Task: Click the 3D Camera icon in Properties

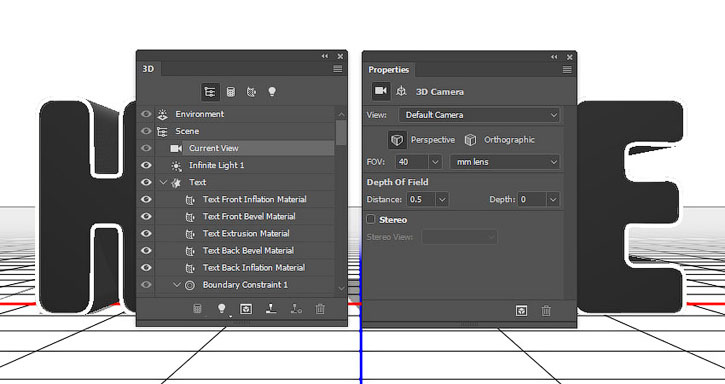Action: click(381, 91)
